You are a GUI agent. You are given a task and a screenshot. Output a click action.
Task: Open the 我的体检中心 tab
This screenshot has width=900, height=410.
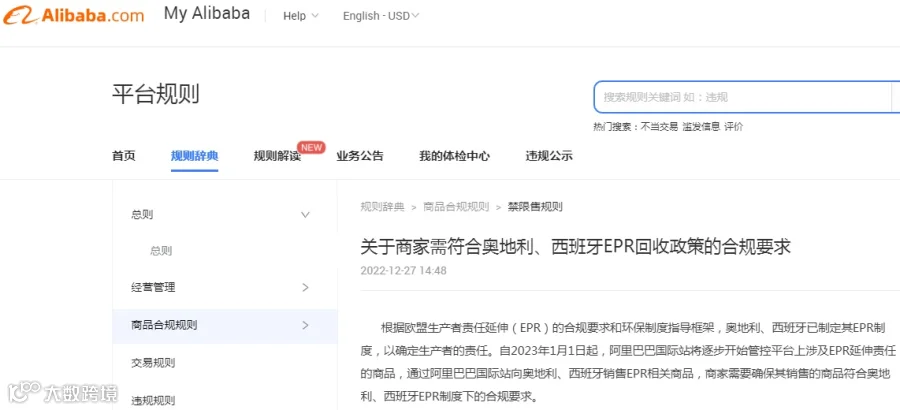[455, 156]
